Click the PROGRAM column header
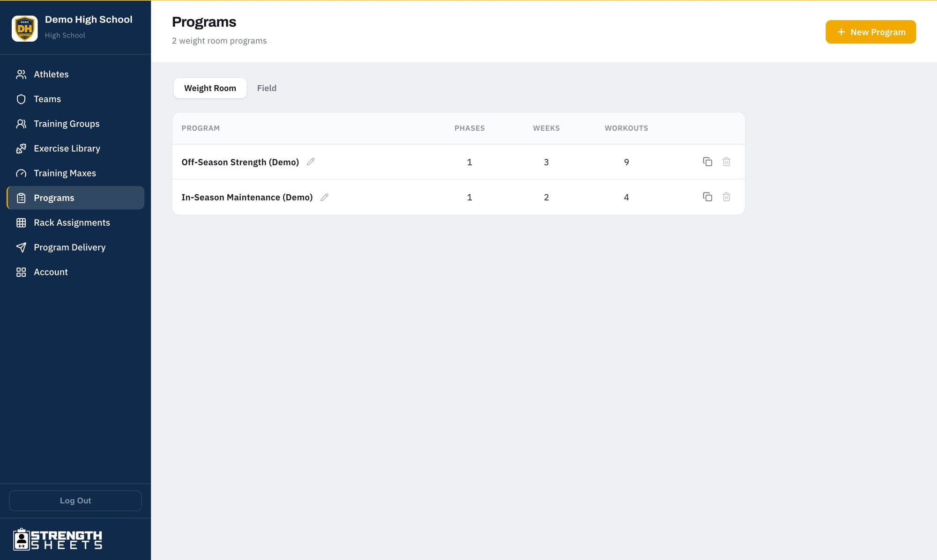The image size is (937, 560). [201, 128]
